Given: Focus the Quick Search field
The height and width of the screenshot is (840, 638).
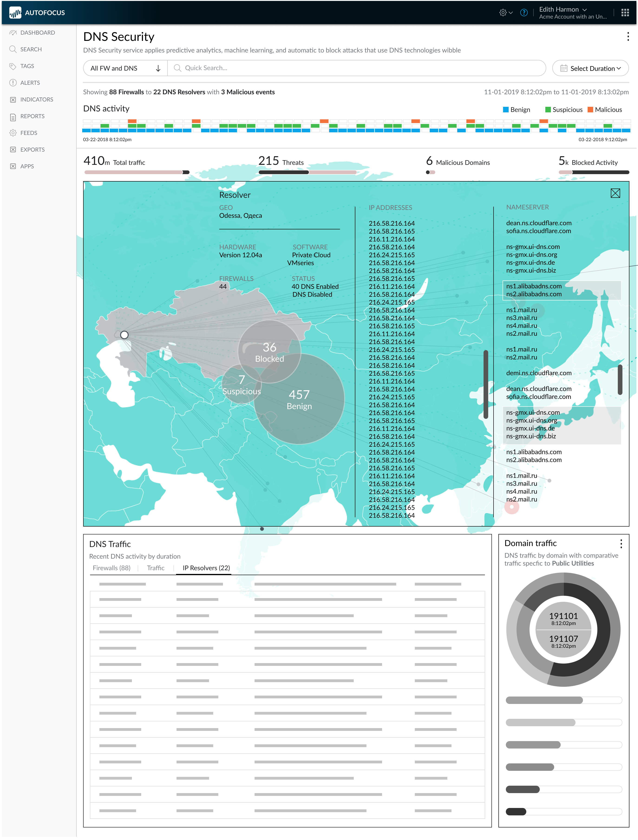Looking at the screenshot, I should point(357,68).
